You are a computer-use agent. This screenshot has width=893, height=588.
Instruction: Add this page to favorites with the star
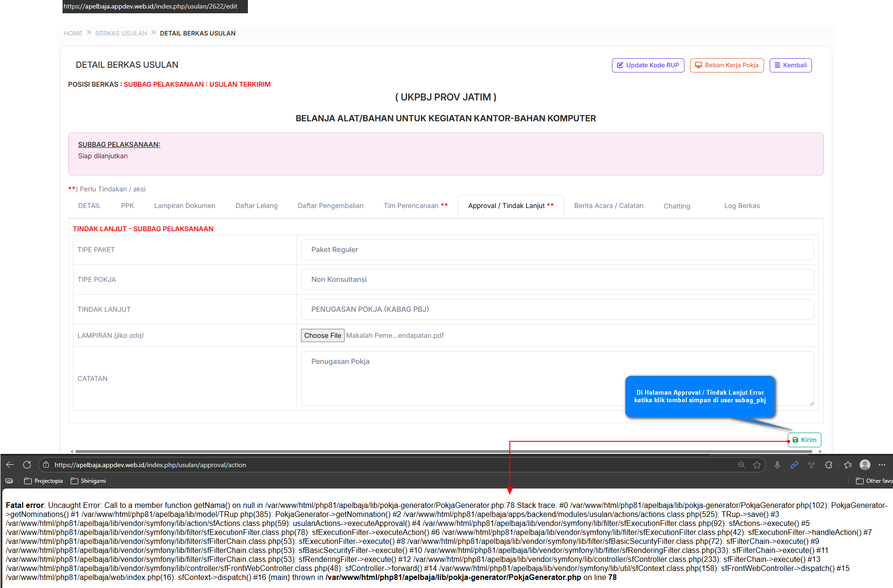point(757,465)
